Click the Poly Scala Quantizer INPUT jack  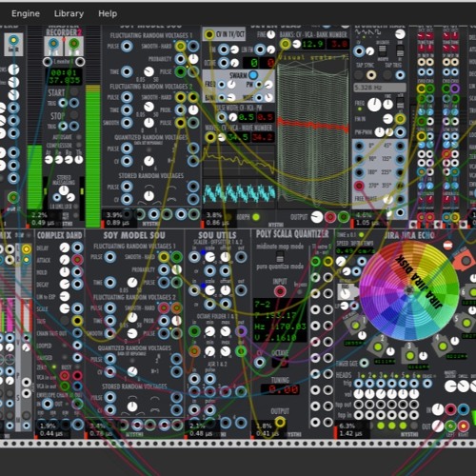point(280,291)
